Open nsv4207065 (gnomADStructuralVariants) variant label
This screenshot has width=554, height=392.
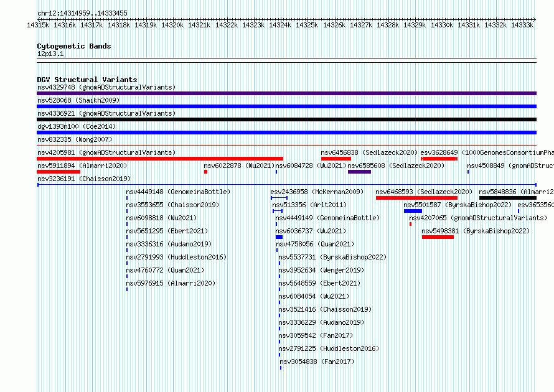(478, 218)
